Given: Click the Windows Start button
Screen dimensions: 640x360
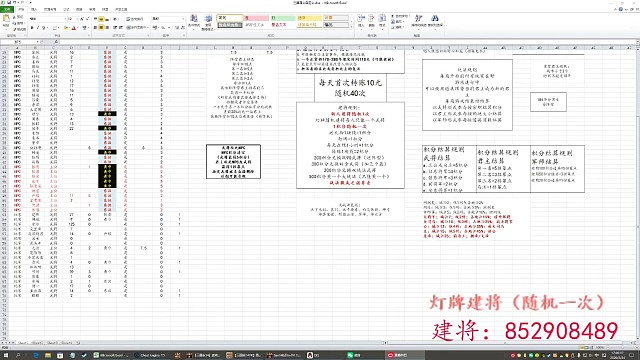Looking at the screenshot, I should point(6,356).
